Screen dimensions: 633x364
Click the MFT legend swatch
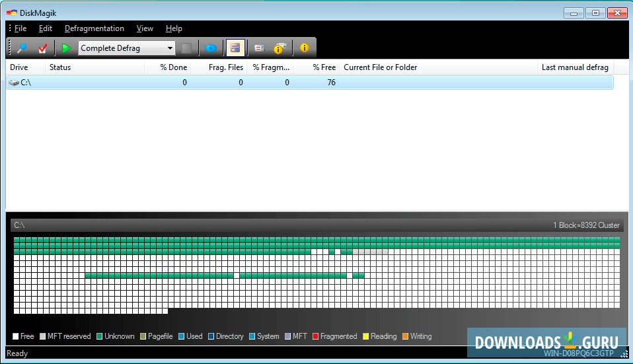pyautogui.click(x=287, y=336)
